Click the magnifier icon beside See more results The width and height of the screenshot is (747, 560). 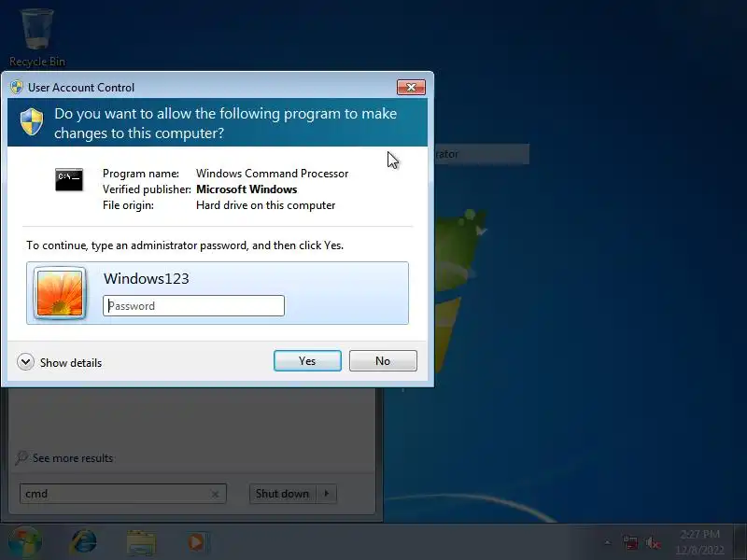[x=21, y=458]
